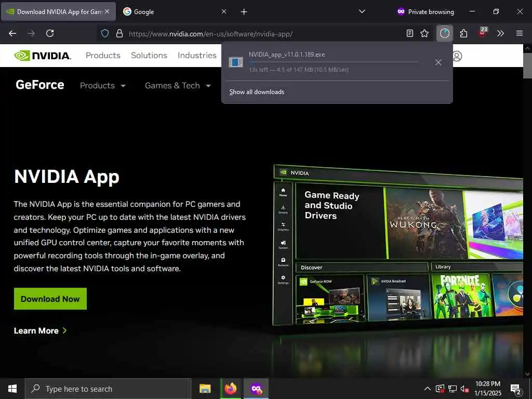
Task: Open a new tab with plus button
Action: (x=244, y=12)
